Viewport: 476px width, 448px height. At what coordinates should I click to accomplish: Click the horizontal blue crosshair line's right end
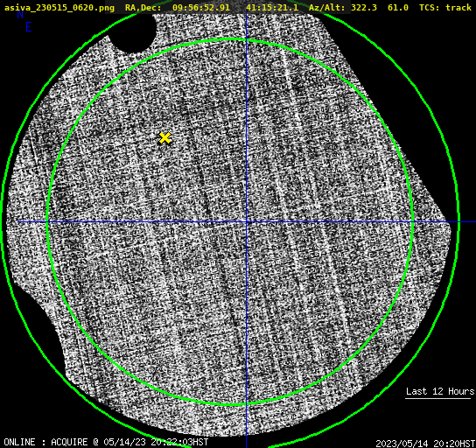tap(467, 222)
